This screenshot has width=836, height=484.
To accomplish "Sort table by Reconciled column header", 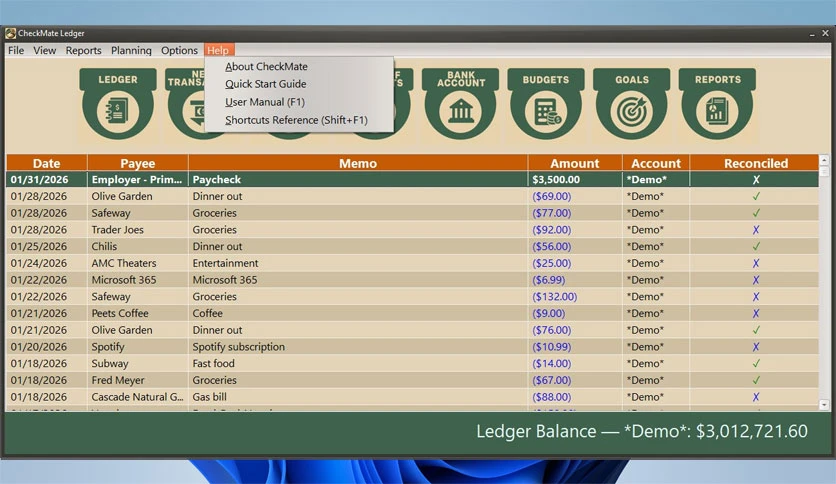I will [755, 163].
